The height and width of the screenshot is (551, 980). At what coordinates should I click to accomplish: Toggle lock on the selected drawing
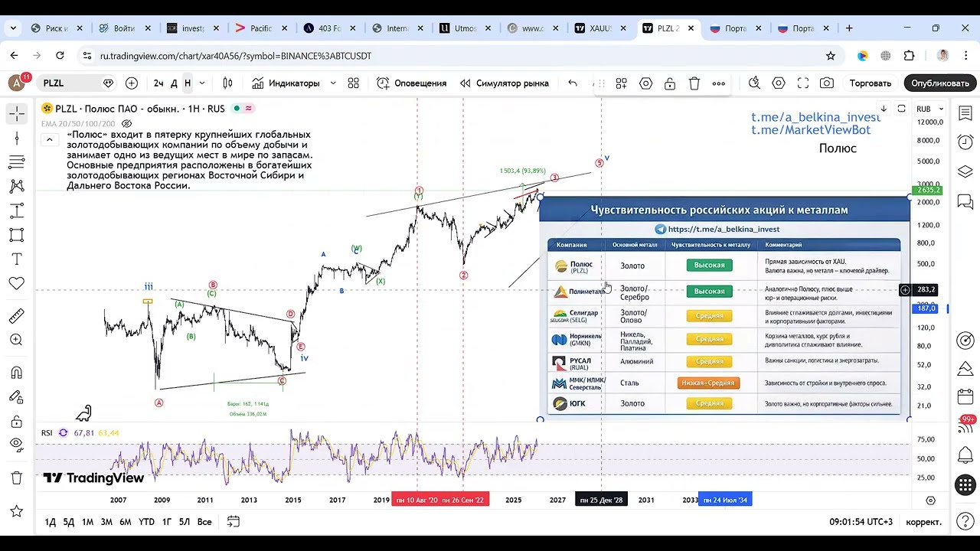point(670,83)
